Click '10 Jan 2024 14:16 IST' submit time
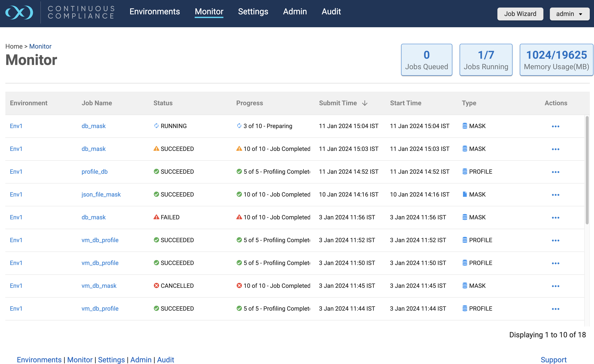Viewport: 594px width, 364px height. 349,194
